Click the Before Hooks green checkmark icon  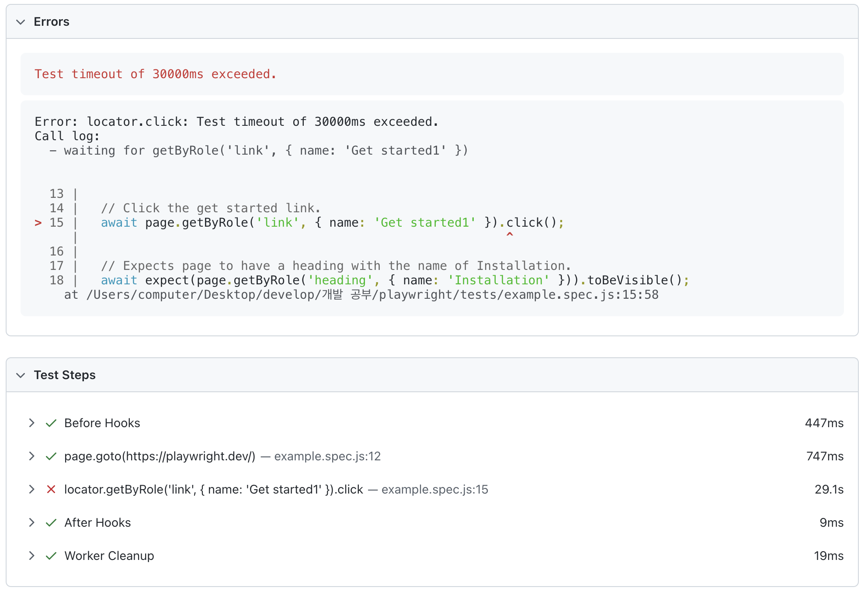51,423
